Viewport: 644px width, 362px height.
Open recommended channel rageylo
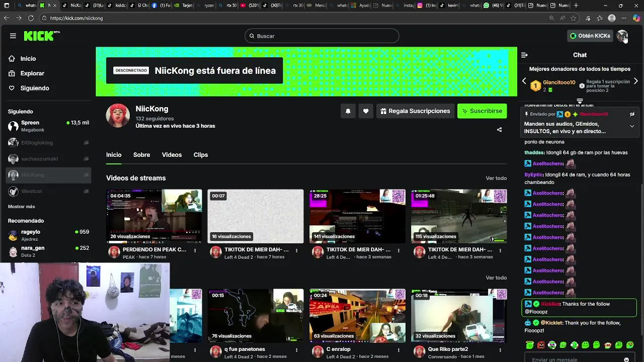[x=48, y=235]
